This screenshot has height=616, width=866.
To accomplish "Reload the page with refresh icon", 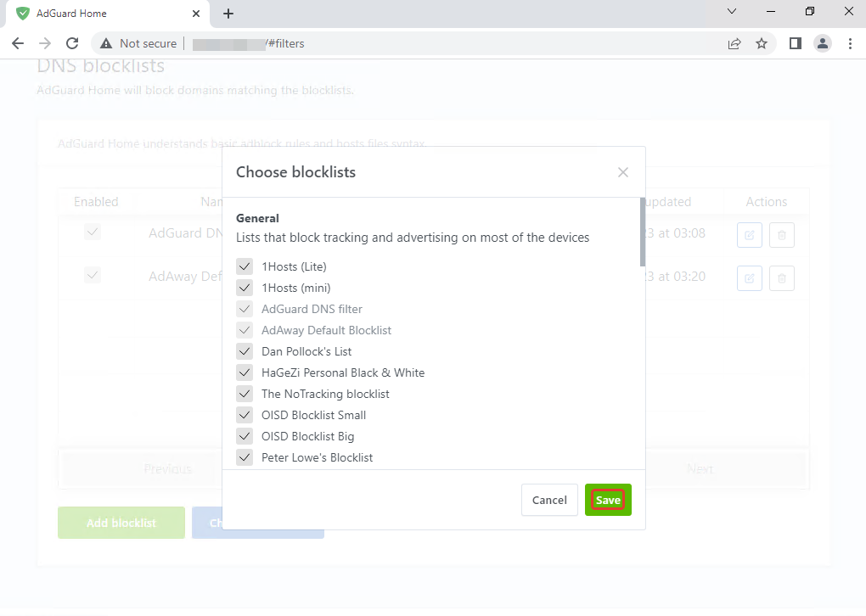I will click(72, 43).
